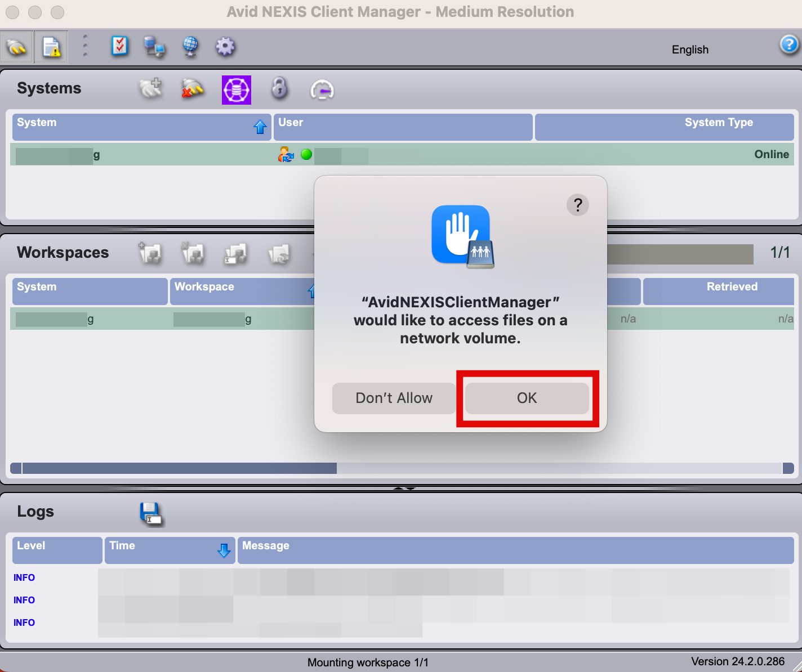Click Don't Allow in the permission dialog
Screen dimensions: 802x672
click(393, 398)
